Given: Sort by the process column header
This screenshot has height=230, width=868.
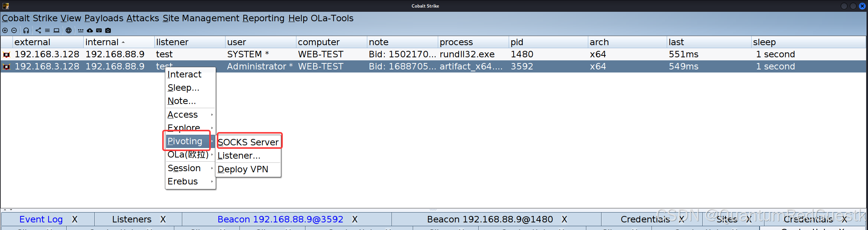Looking at the screenshot, I should pos(473,42).
